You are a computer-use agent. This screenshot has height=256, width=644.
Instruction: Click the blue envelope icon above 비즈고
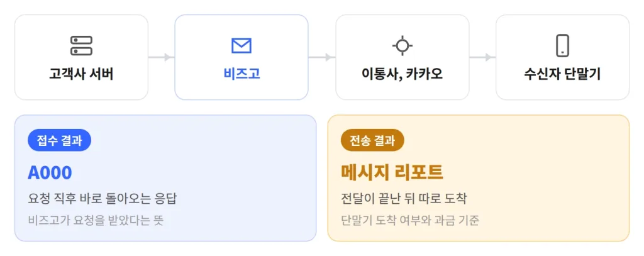coord(241,46)
